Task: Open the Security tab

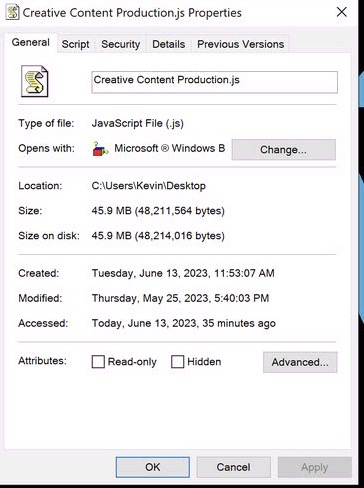Action: pyautogui.click(x=121, y=44)
